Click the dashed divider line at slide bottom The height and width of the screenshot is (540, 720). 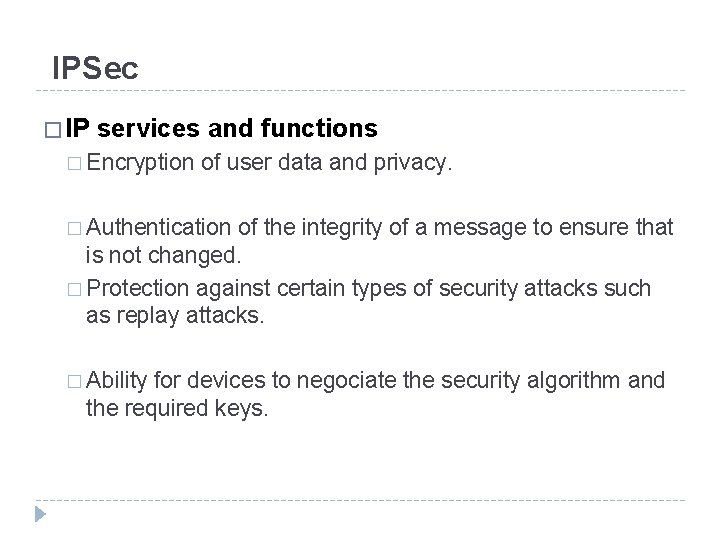pos(360,499)
